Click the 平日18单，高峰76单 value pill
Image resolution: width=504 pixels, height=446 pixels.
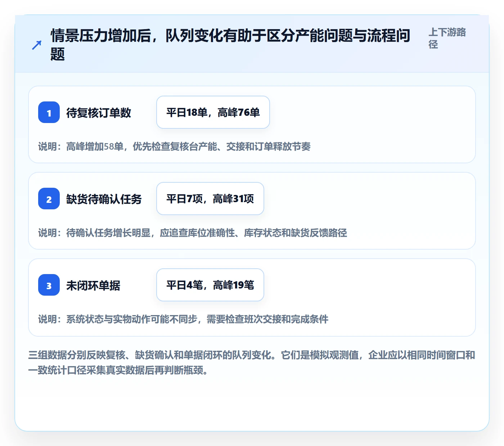click(x=213, y=112)
